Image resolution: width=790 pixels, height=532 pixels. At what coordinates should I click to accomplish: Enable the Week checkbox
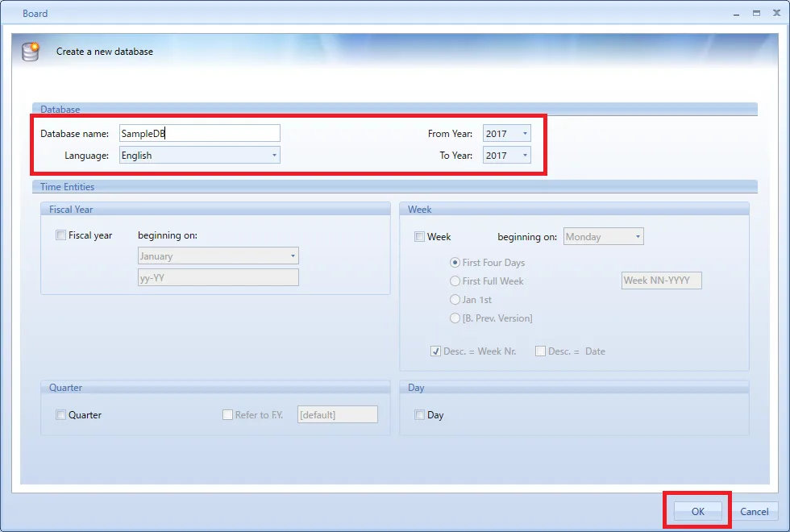click(x=419, y=237)
